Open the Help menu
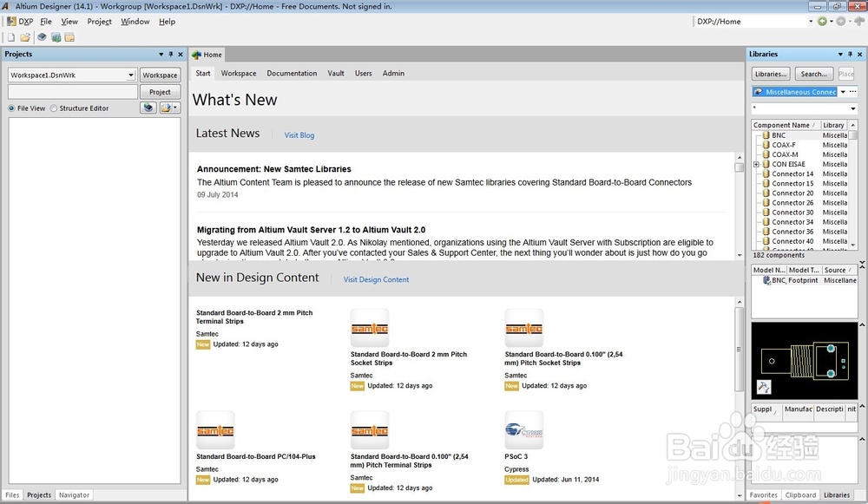The width and height of the screenshot is (868, 504). [167, 22]
